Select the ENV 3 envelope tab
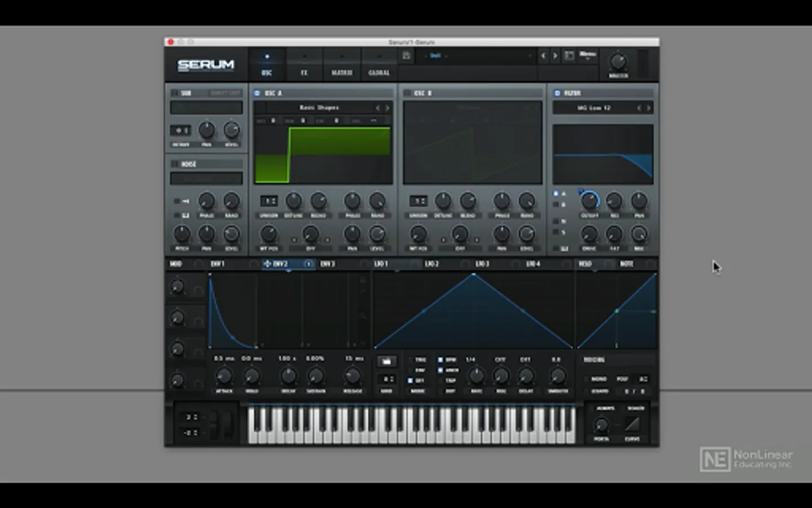 (328, 264)
